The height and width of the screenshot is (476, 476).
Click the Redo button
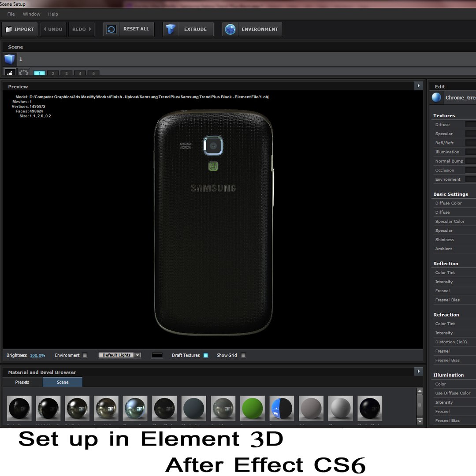point(82,29)
